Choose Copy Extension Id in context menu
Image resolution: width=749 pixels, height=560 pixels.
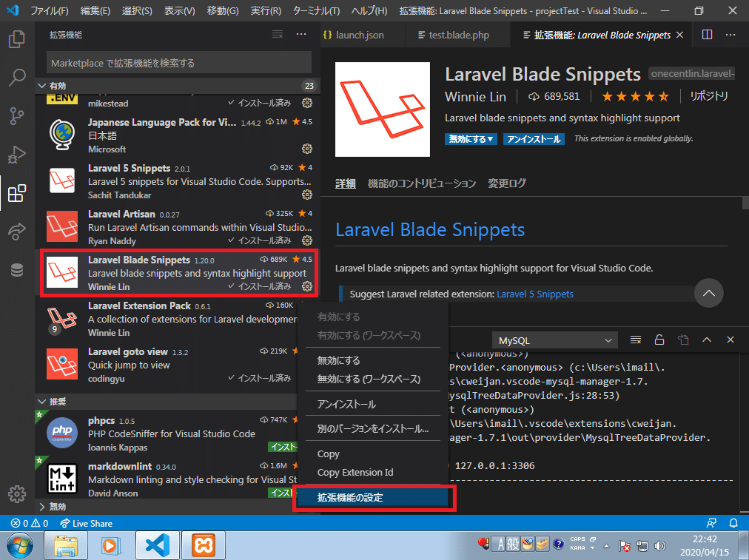tap(372, 472)
